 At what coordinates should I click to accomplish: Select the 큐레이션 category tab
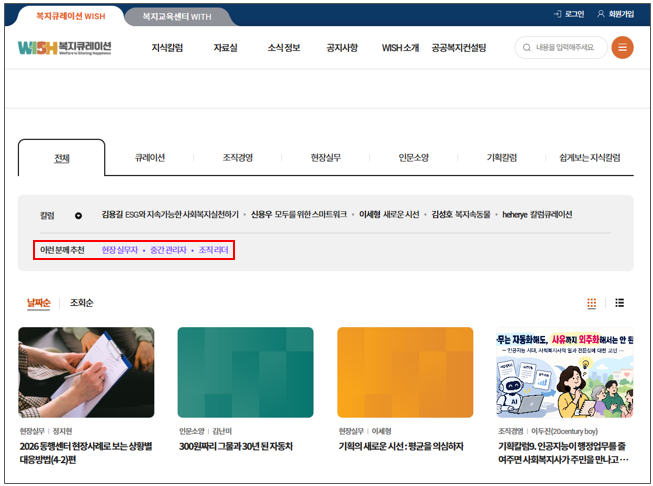[x=150, y=158]
